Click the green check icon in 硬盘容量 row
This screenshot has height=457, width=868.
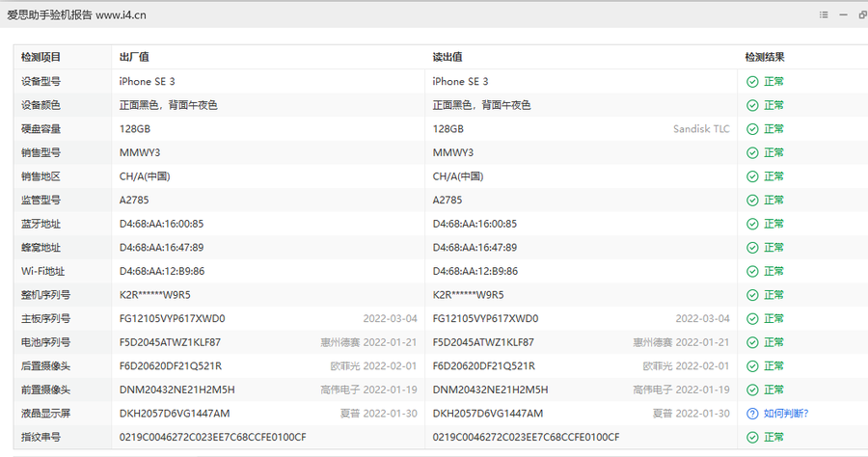click(x=752, y=129)
